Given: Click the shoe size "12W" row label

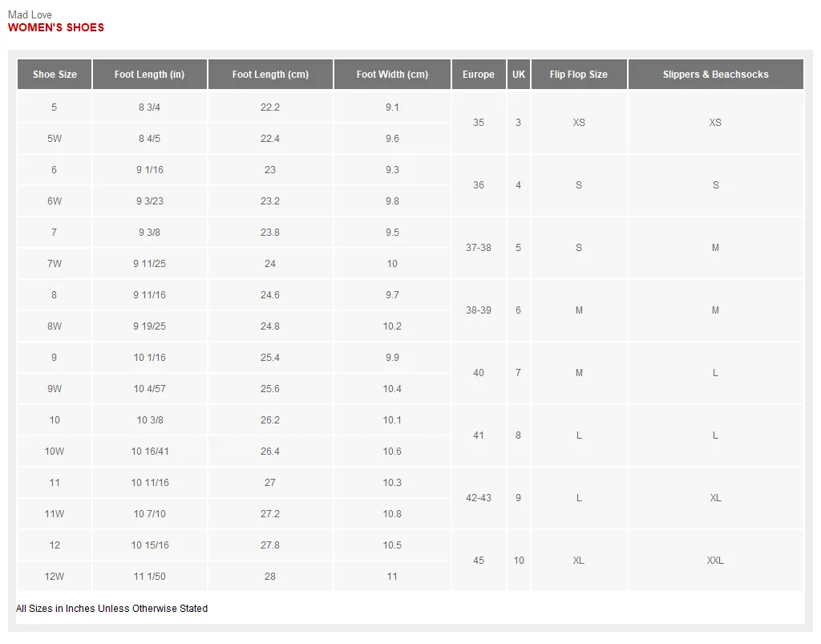Looking at the screenshot, I should (55, 577).
